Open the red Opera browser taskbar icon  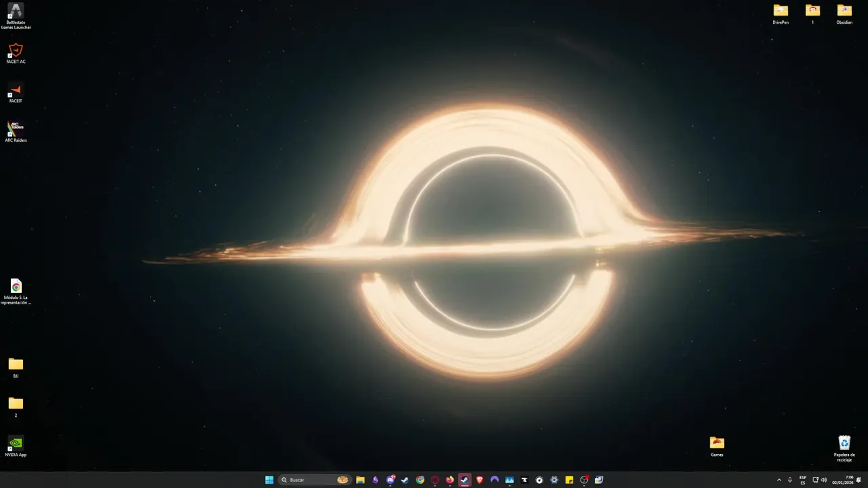click(x=435, y=480)
